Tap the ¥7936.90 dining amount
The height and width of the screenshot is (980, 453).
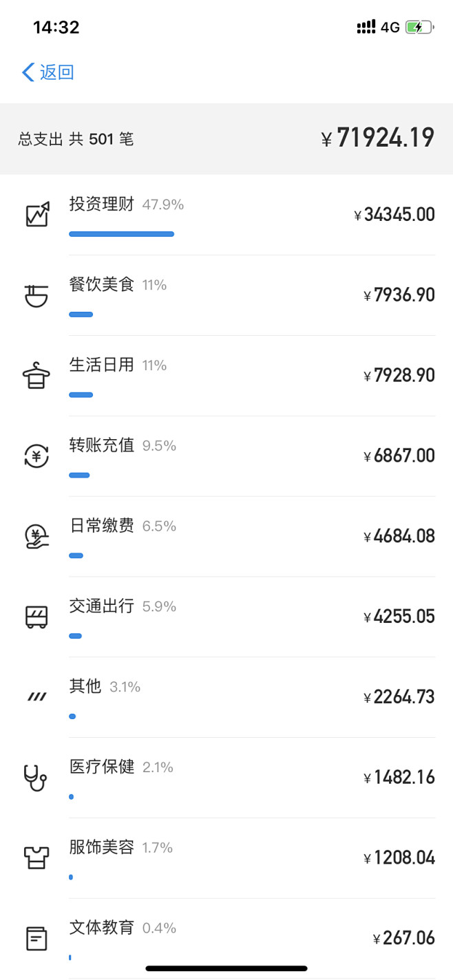tap(399, 295)
